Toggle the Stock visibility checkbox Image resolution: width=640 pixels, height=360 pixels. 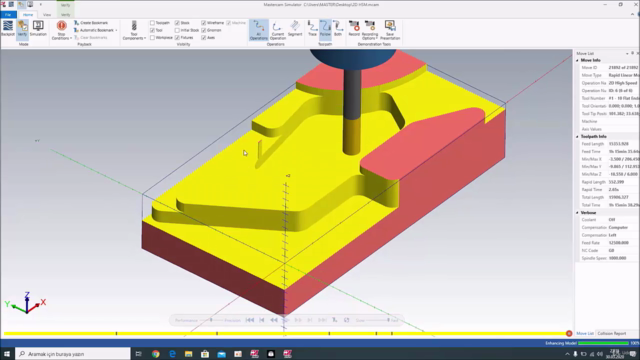177,23
